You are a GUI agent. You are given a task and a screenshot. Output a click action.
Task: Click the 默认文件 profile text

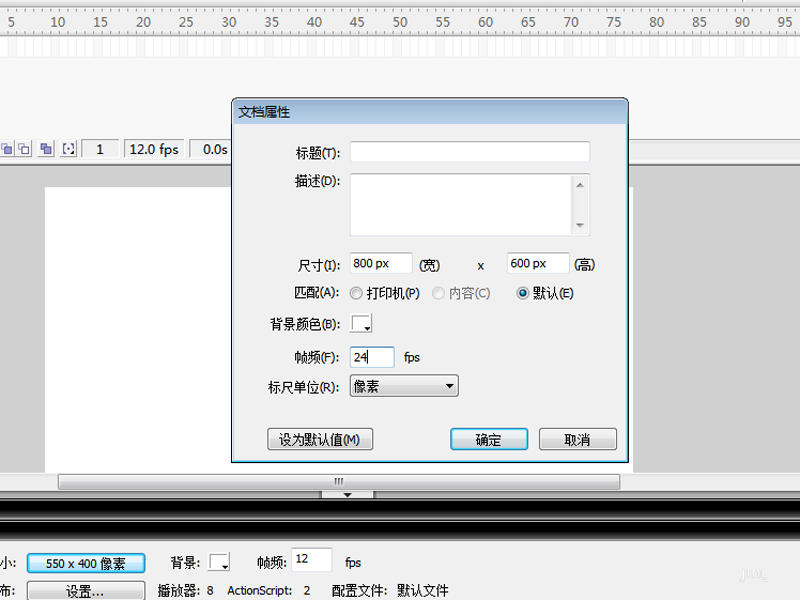422,591
